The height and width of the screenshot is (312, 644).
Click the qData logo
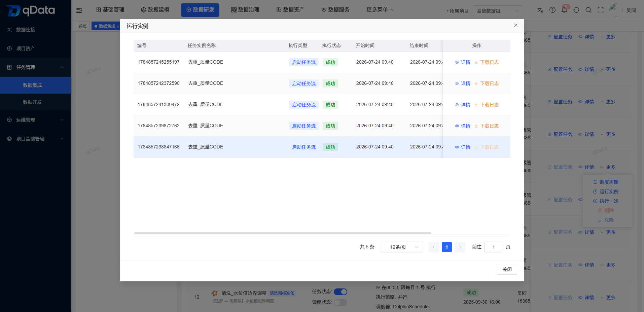pyautogui.click(x=31, y=10)
